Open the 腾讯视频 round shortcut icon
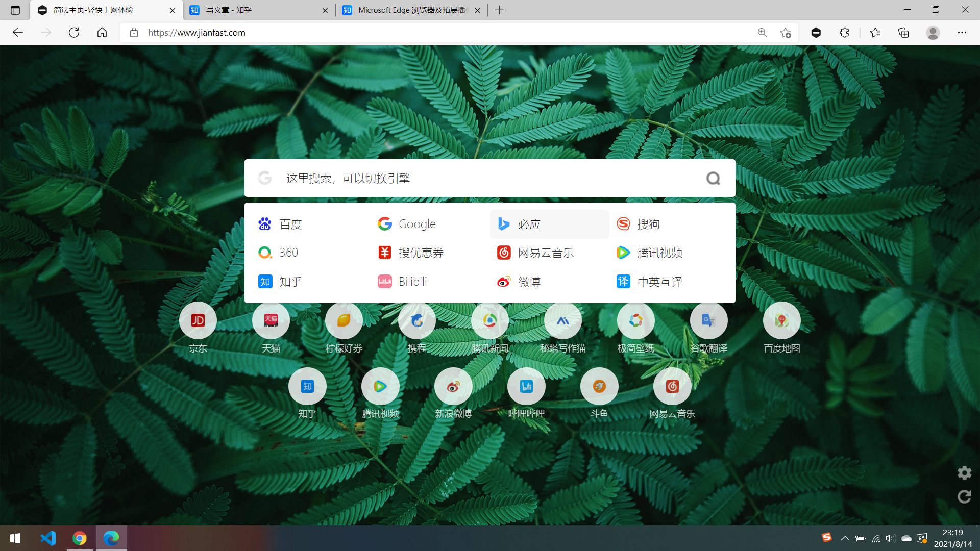This screenshot has width=980, height=551. tap(380, 386)
